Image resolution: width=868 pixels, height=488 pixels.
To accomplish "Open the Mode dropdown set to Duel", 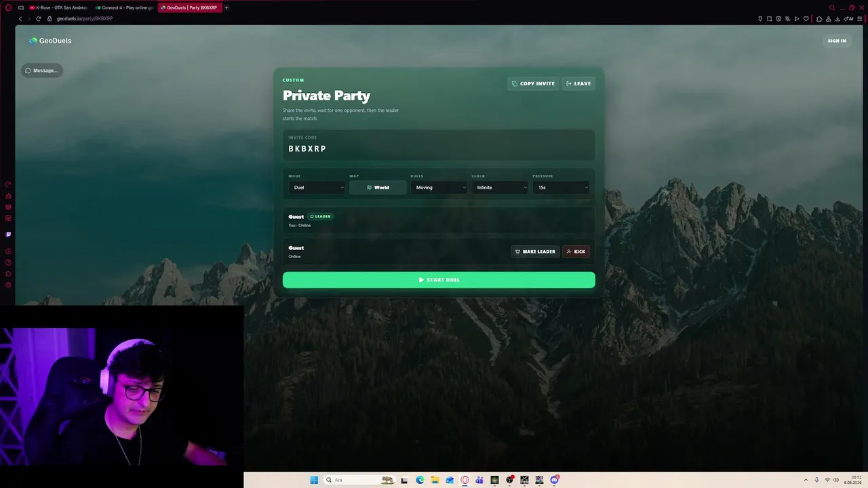I will pos(317,188).
